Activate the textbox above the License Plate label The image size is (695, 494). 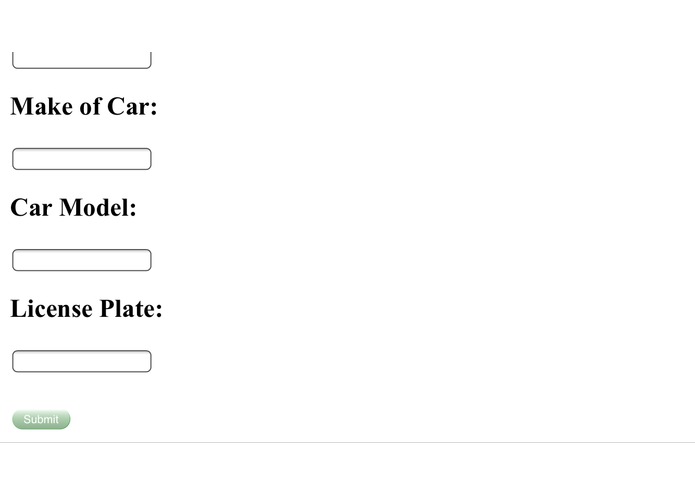point(82,260)
